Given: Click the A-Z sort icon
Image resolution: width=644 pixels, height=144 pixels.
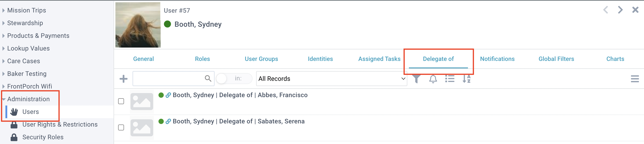Looking at the screenshot, I should (x=467, y=79).
